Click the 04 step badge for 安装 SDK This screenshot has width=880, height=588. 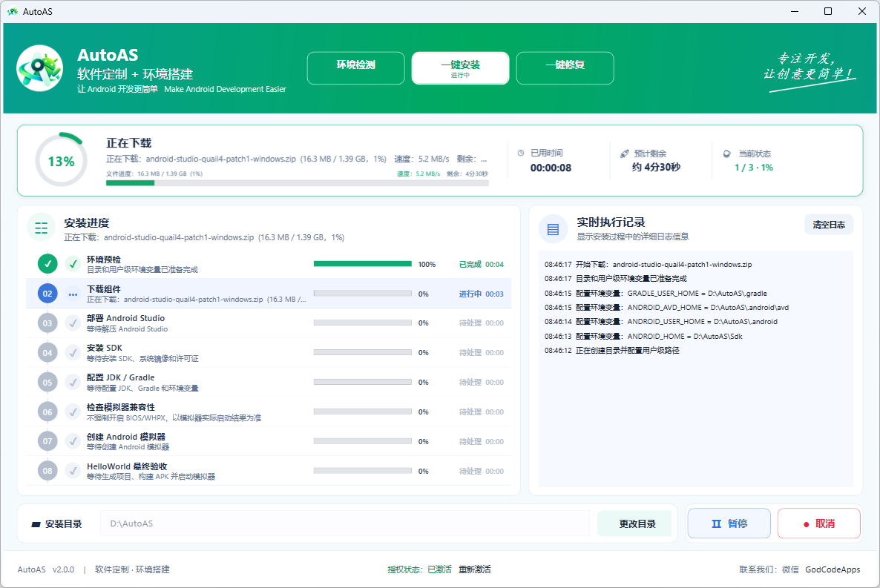click(x=47, y=353)
